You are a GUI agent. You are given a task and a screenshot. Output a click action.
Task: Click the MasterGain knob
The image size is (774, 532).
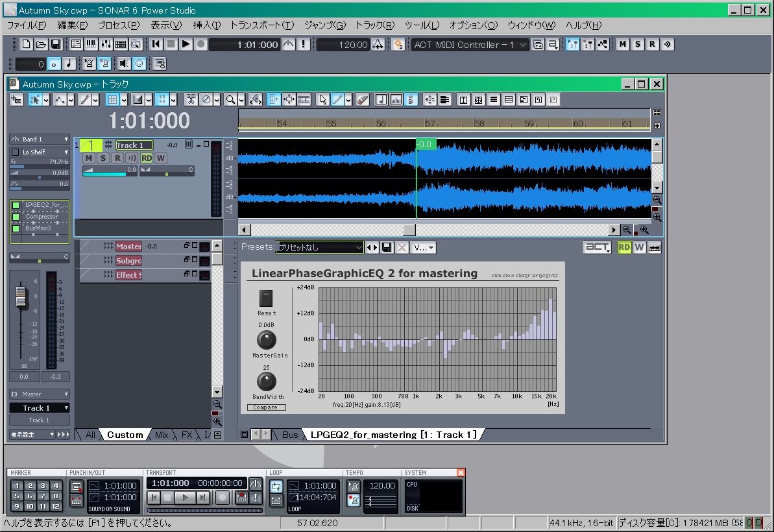click(267, 340)
